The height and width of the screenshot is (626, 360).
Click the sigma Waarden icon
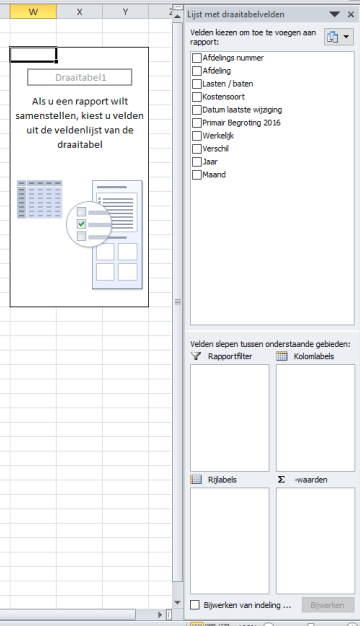281,479
